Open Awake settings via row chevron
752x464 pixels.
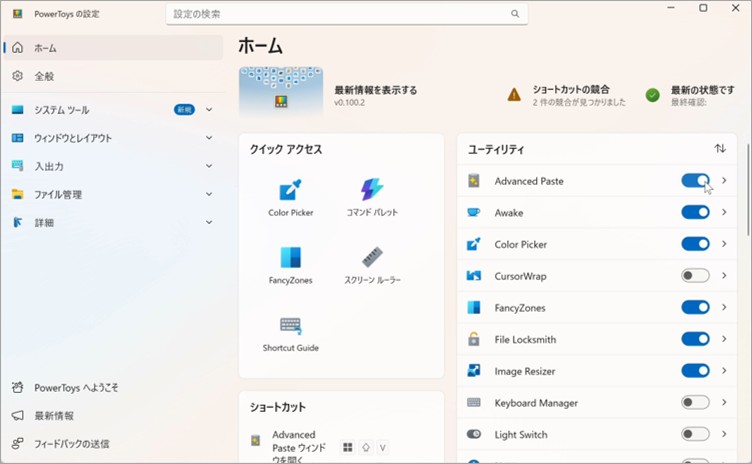coord(724,212)
